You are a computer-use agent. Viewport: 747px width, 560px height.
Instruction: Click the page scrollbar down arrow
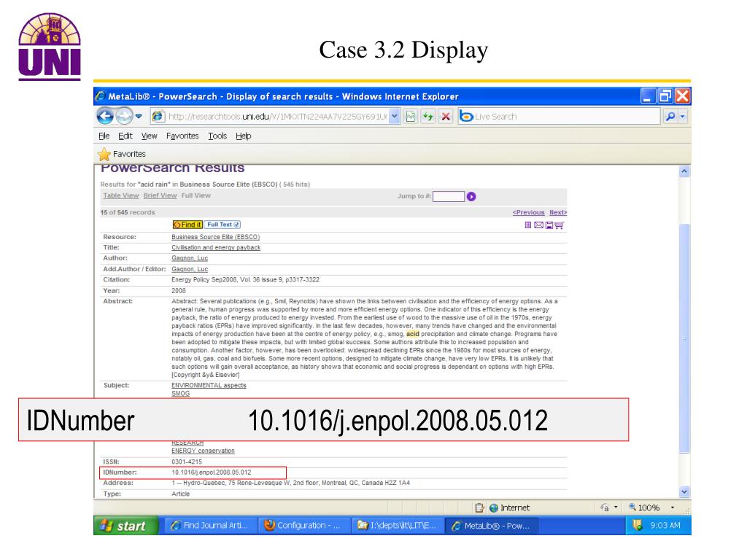[684, 492]
